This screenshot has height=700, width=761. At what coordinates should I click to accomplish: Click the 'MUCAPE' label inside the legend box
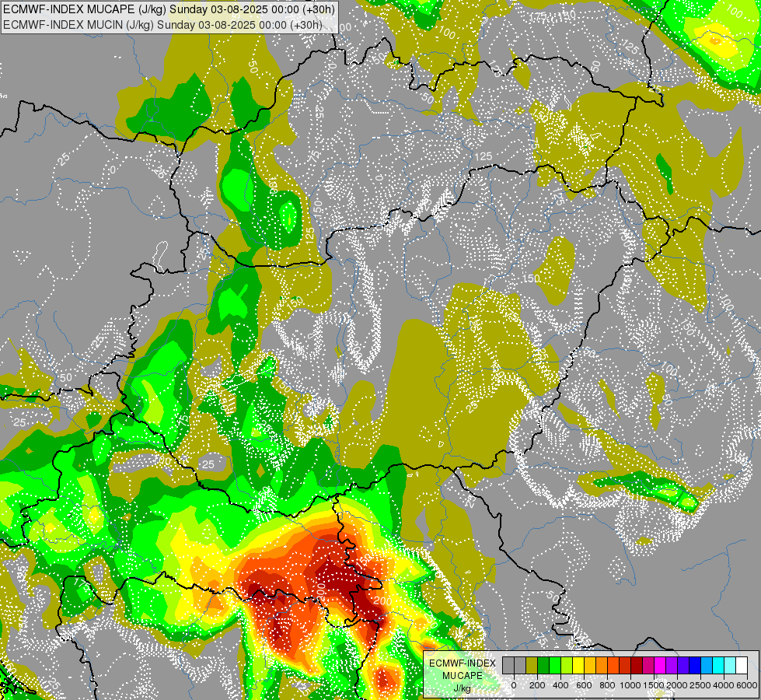(463, 676)
